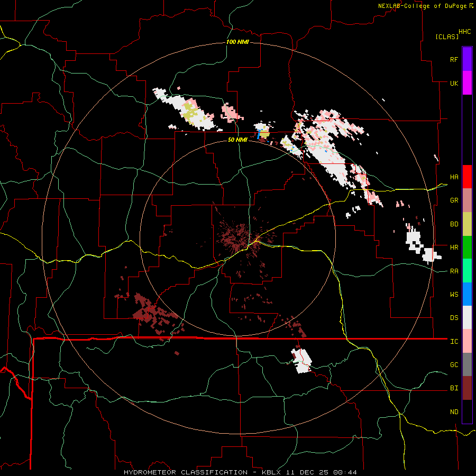Viewport: 476px width, 476px height.
Task: Click the ND legend label
Action: (x=454, y=412)
